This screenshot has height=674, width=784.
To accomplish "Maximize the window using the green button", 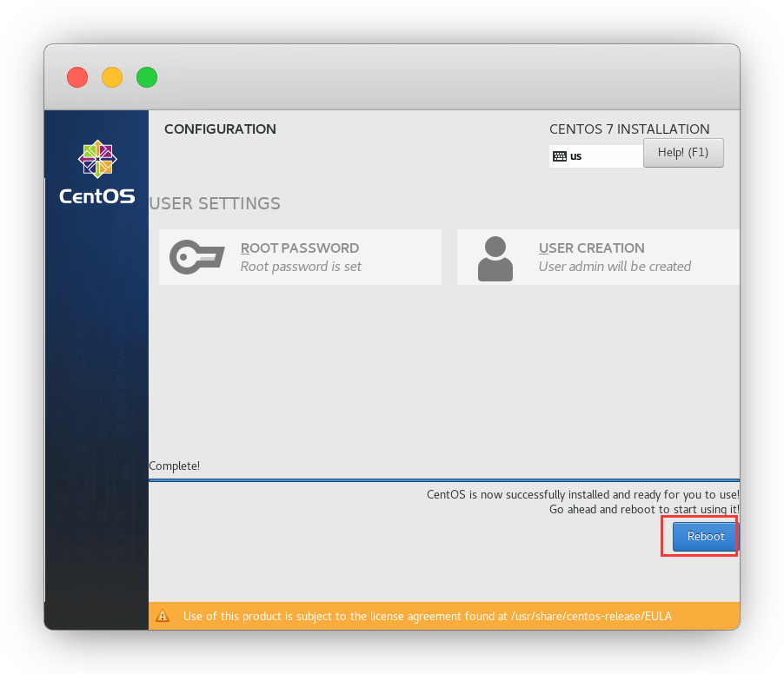I will [147, 77].
